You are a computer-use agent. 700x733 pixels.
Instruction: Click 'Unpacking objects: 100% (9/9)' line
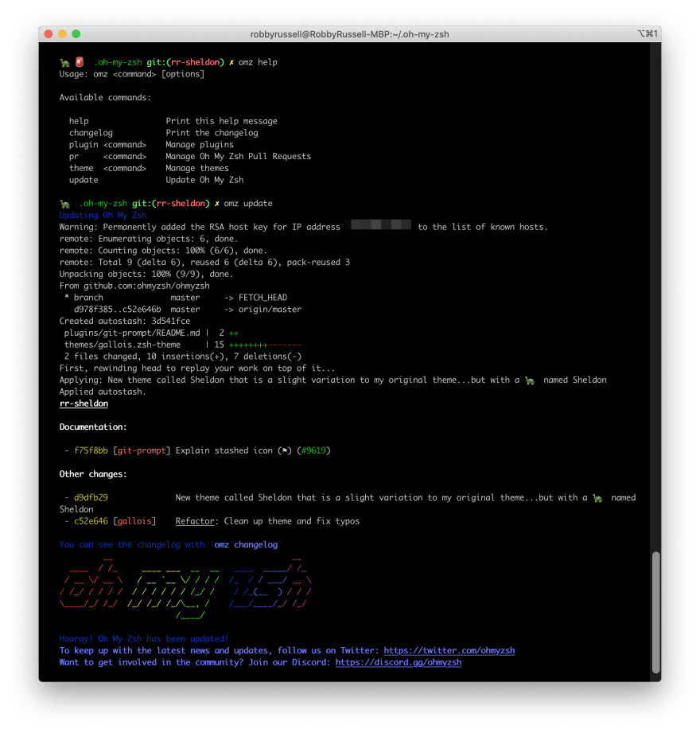146,274
